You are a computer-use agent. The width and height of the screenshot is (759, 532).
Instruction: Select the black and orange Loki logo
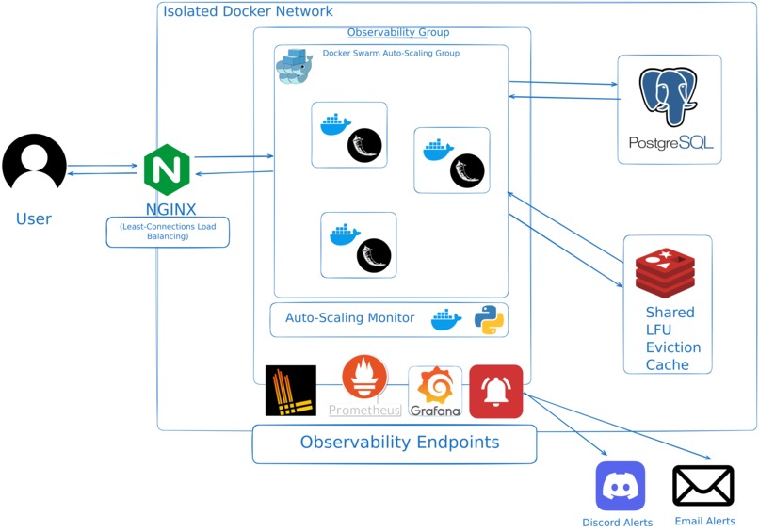291,391
